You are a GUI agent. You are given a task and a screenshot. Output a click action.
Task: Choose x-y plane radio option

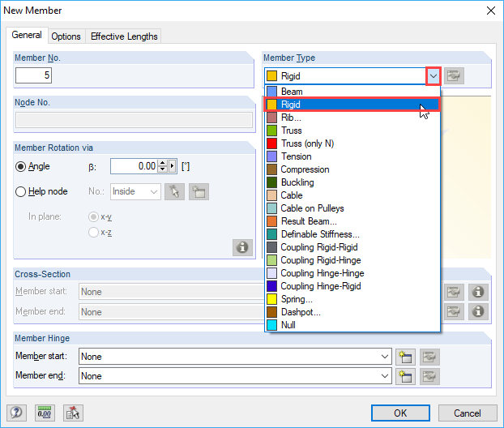[93, 217]
